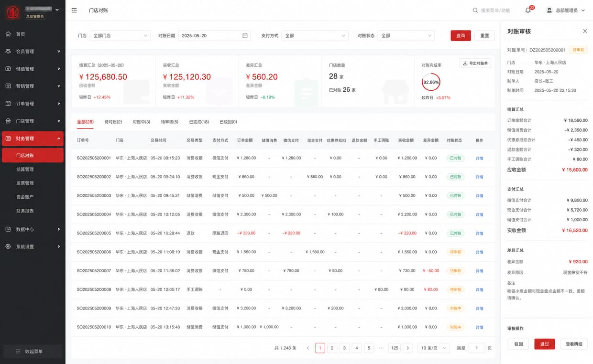
Task: Open 财务报表 in the sidebar
Action: coord(25,211)
